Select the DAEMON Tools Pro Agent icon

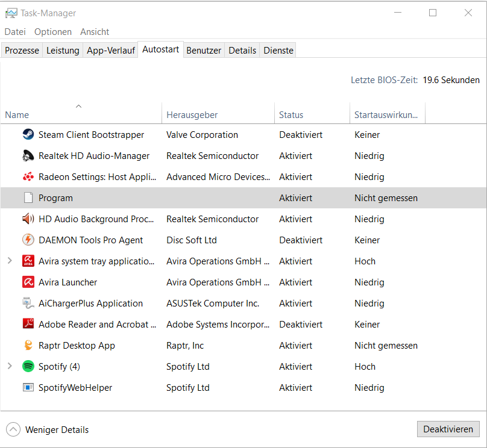click(x=28, y=240)
